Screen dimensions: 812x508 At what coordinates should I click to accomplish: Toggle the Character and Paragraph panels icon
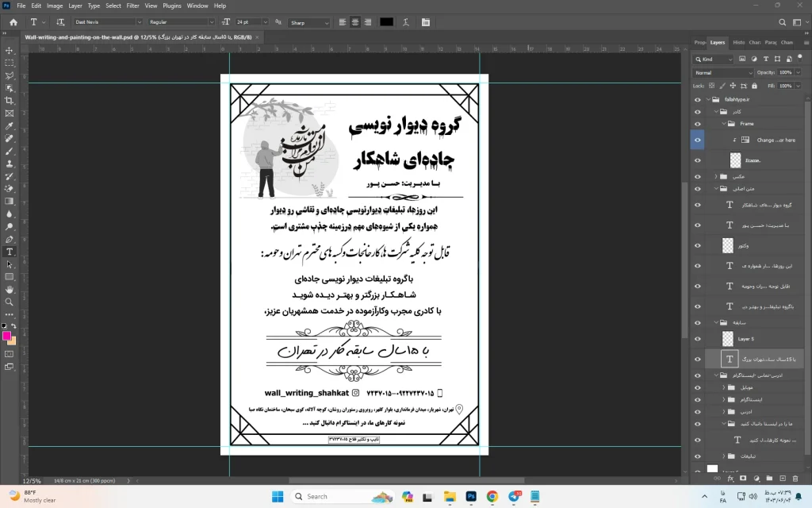[x=426, y=22]
